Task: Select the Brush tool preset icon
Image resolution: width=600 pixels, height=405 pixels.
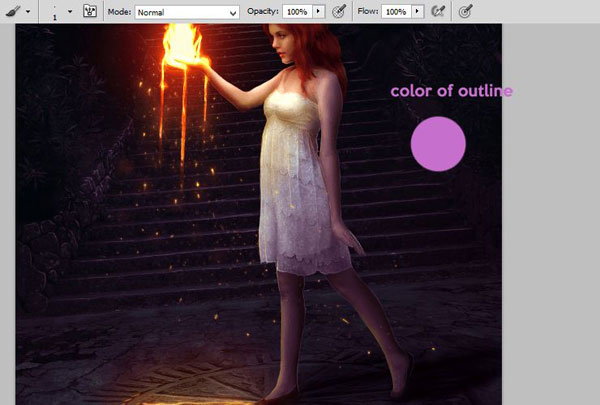Action: pyautogui.click(x=13, y=11)
